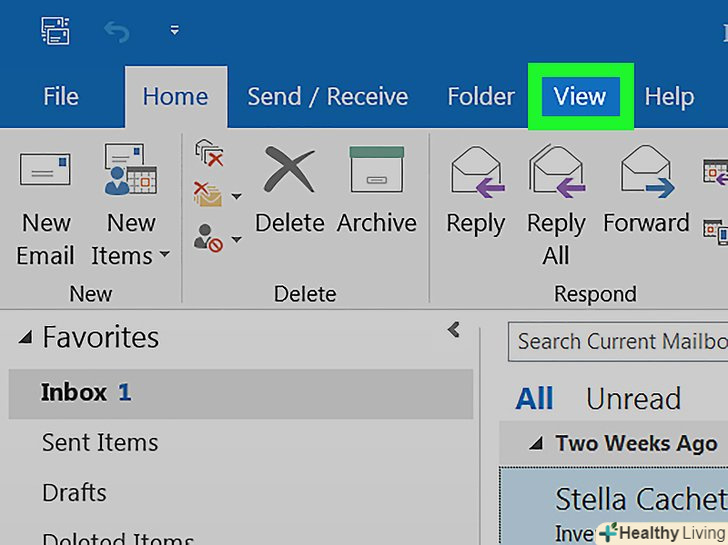This screenshot has height=545, width=728.
Task: Open the Sent Items folder
Action: (x=100, y=442)
